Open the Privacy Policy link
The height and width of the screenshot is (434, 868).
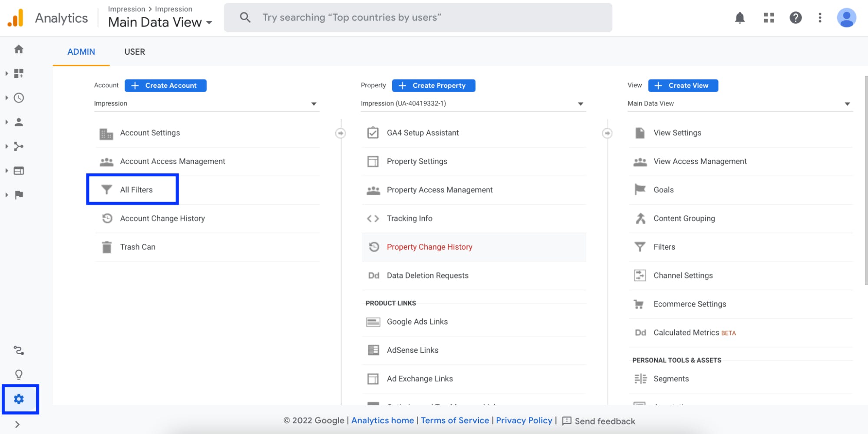[x=524, y=421]
